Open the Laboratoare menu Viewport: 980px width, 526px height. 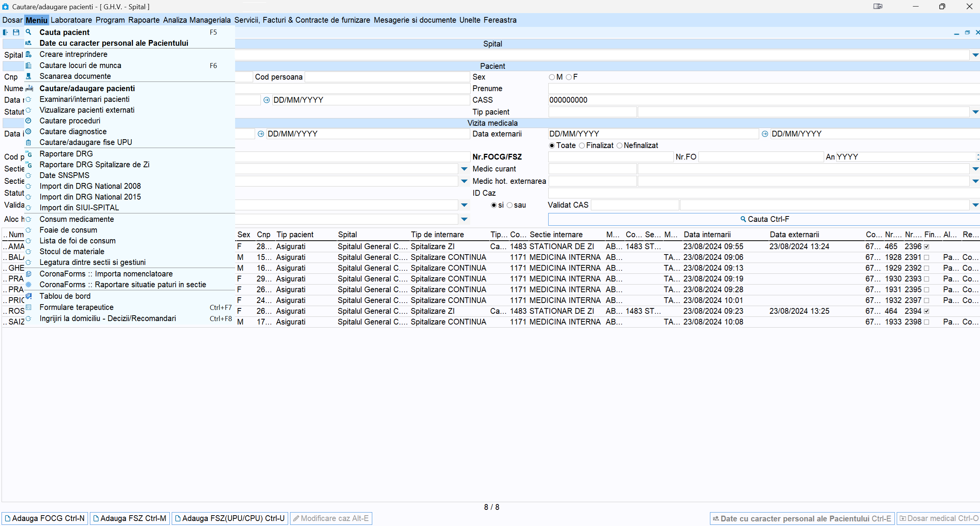71,20
